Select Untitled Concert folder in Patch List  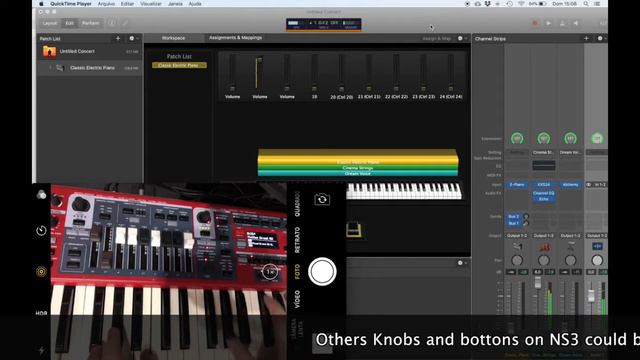[x=90, y=51]
